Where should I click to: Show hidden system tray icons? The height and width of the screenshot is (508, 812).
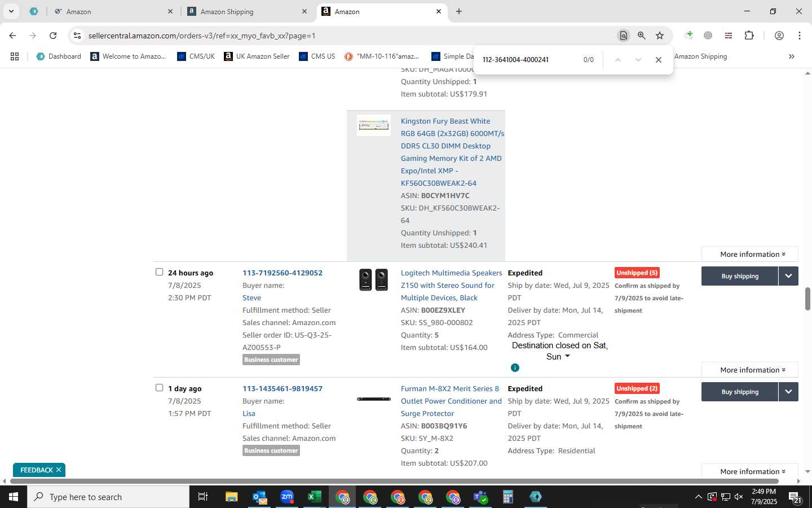[x=698, y=497]
